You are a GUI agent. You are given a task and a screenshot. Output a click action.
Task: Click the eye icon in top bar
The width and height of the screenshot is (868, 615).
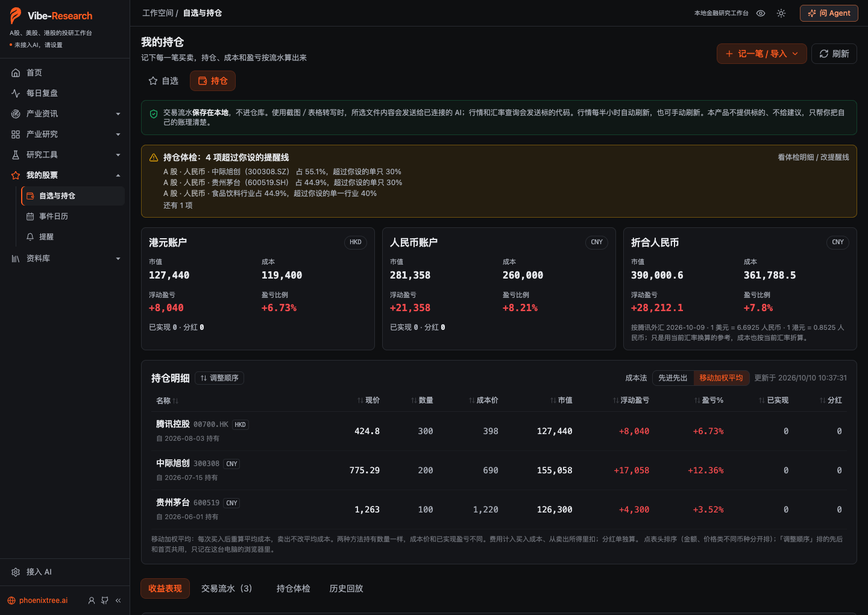761,13
